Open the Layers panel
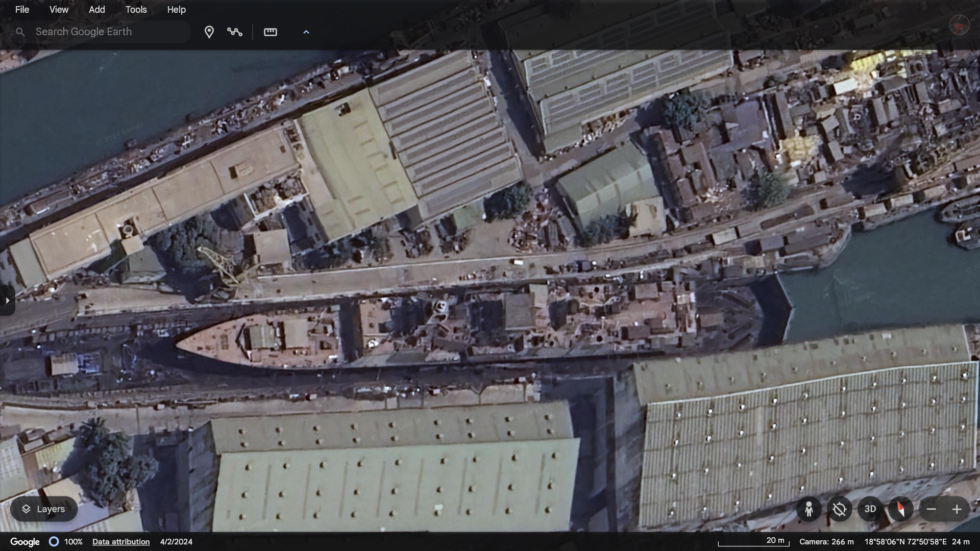This screenshot has width=980, height=551. [x=44, y=509]
